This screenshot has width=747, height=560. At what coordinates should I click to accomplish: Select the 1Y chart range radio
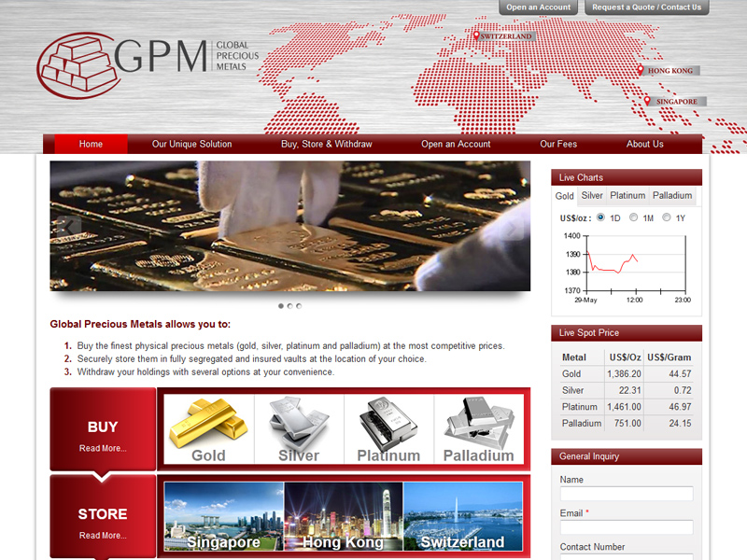coord(667,217)
